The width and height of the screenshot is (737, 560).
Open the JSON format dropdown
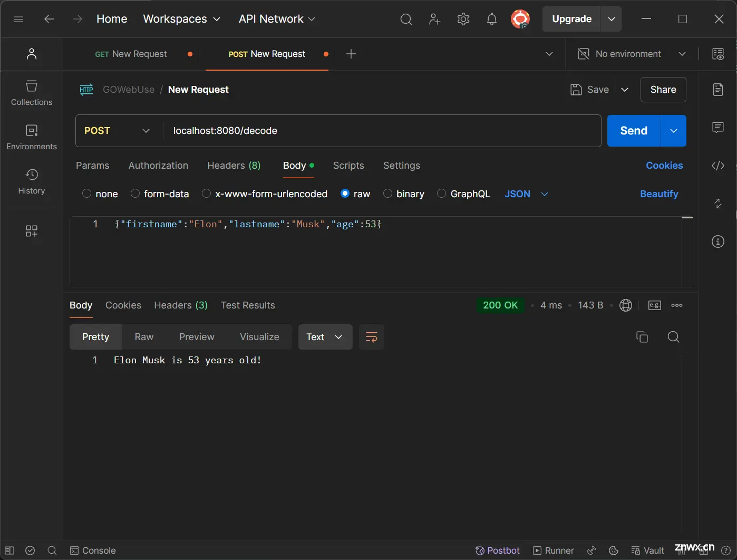526,194
